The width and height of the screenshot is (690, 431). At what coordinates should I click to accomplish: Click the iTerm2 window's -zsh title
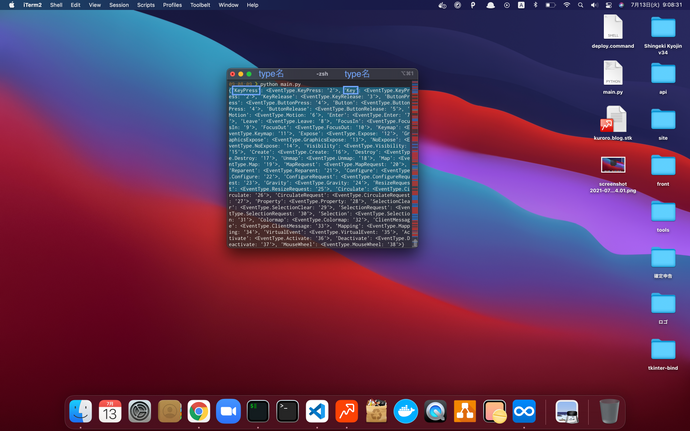[322, 74]
